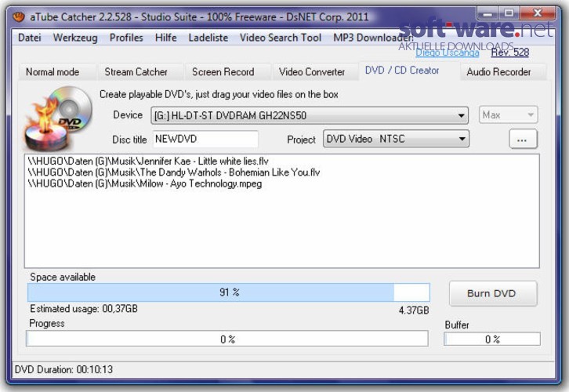Open the Werkzeug menu
The height and width of the screenshot is (392, 569).
(75, 38)
